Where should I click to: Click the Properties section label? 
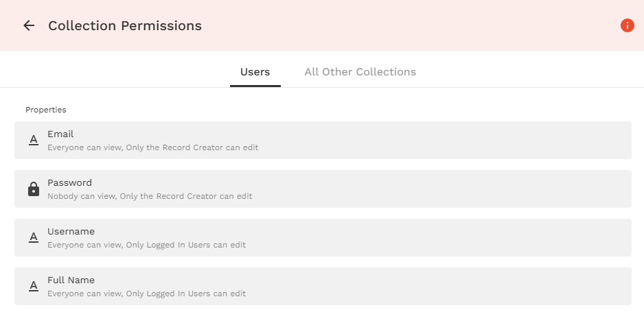(x=46, y=110)
